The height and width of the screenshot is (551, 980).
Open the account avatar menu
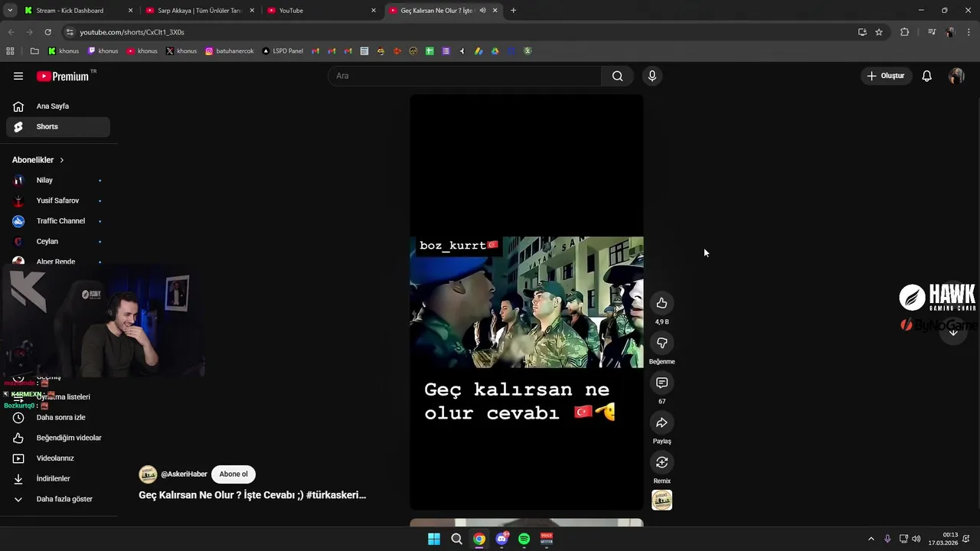[956, 76]
